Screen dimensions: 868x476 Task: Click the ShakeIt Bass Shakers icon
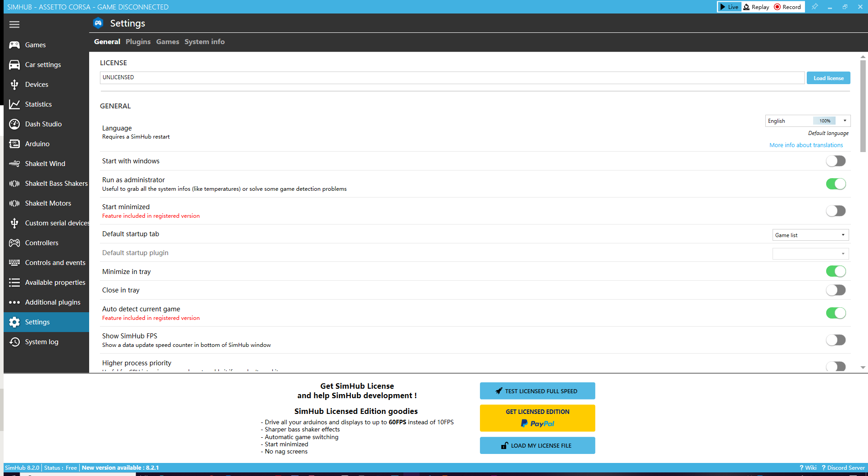point(14,184)
